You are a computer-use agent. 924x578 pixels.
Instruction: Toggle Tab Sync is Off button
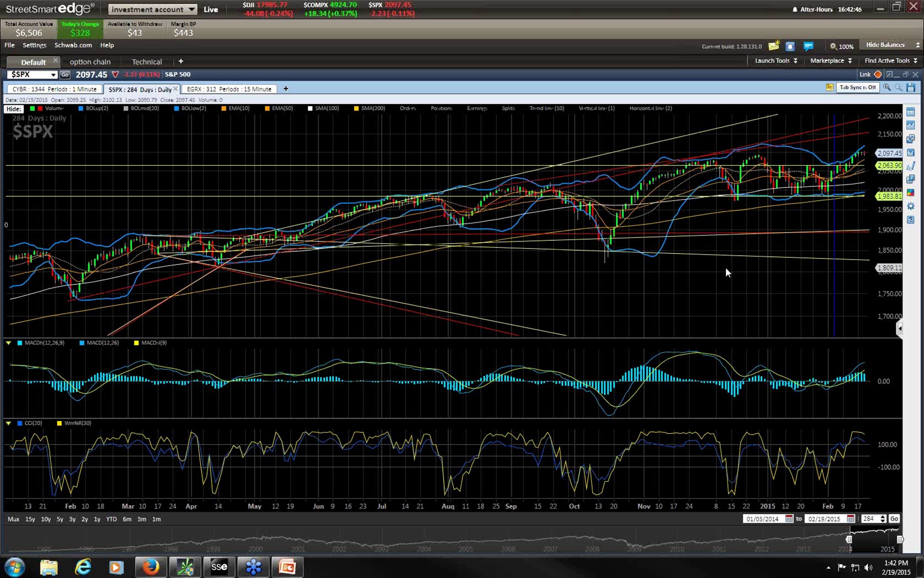(x=857, y=88)
